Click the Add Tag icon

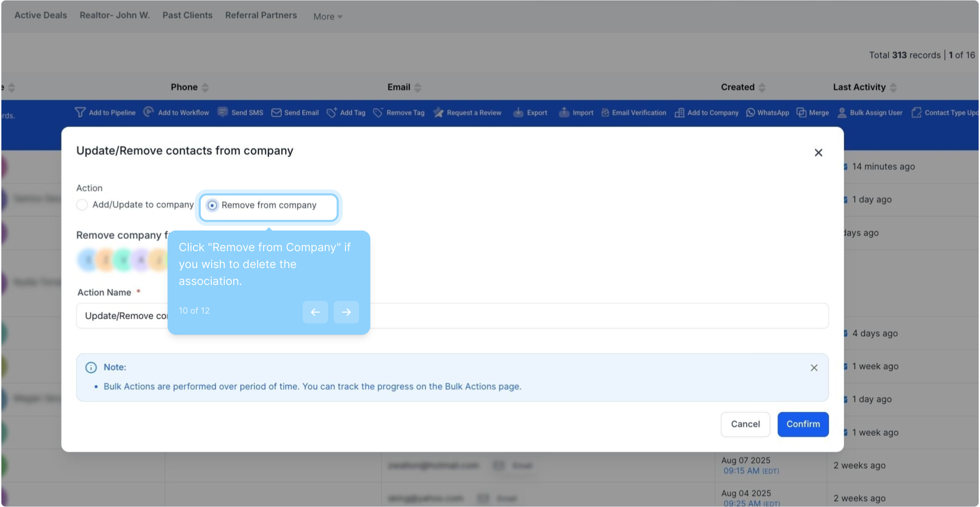pos(331,112)
